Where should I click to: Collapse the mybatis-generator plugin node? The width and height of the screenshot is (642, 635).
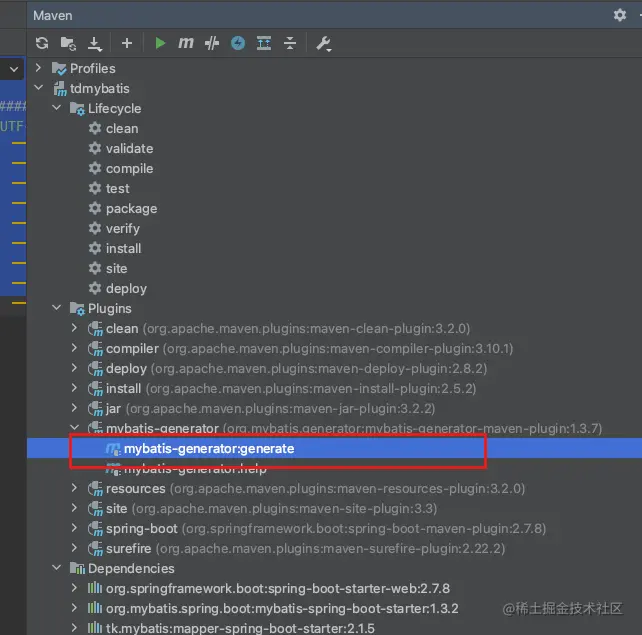click(x=75, y=427)
